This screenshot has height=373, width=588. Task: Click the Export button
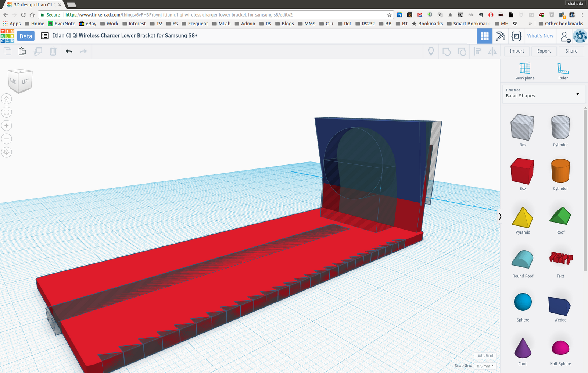click(x=544, y=51)
